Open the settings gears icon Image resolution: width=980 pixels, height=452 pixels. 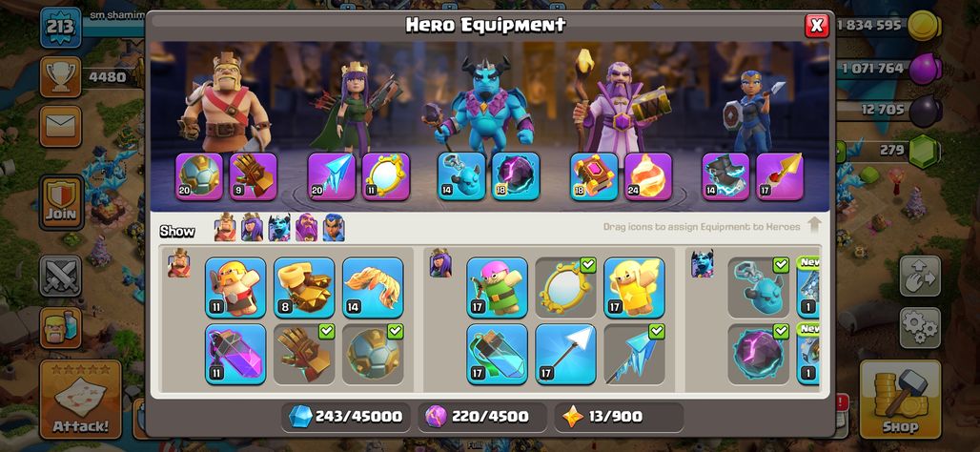pyautogui.click(x=920, y=328)
